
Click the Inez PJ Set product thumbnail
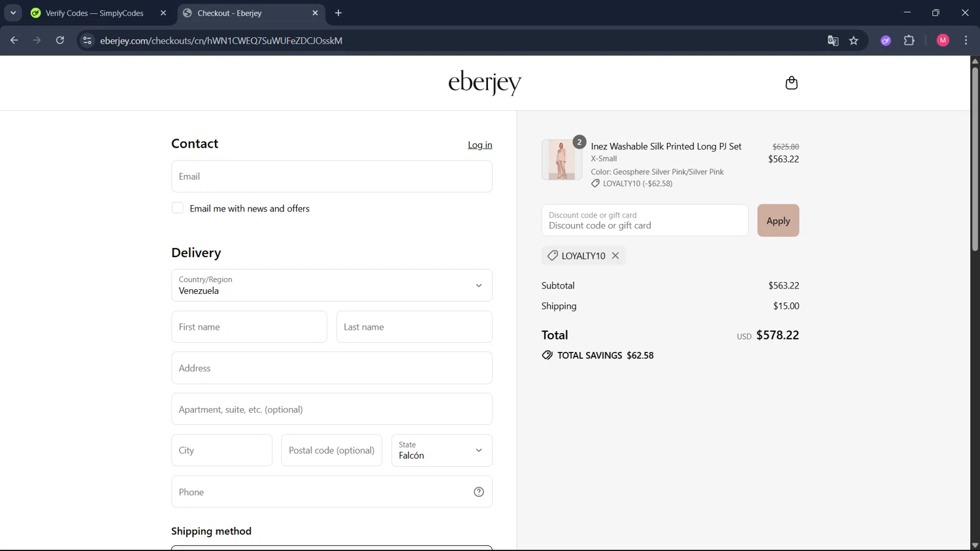562,159
